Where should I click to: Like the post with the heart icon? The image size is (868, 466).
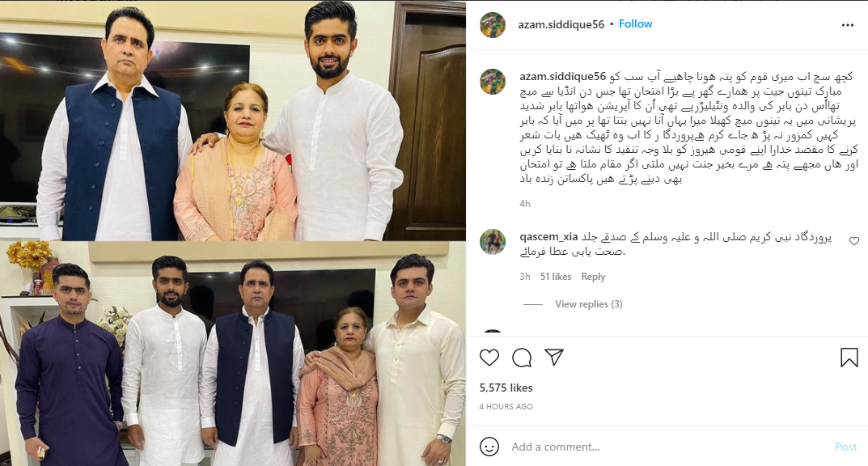[x=489, y=358]
